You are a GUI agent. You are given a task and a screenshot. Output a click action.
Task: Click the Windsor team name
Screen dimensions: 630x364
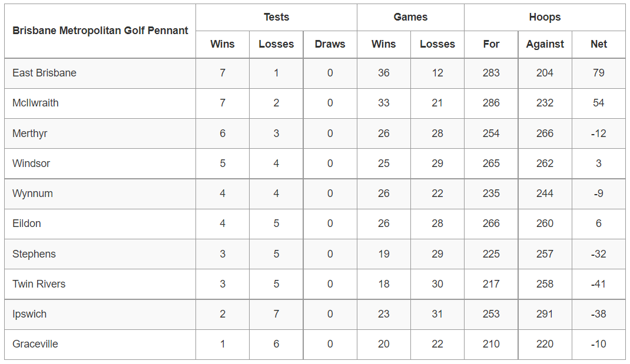point(31,163)
